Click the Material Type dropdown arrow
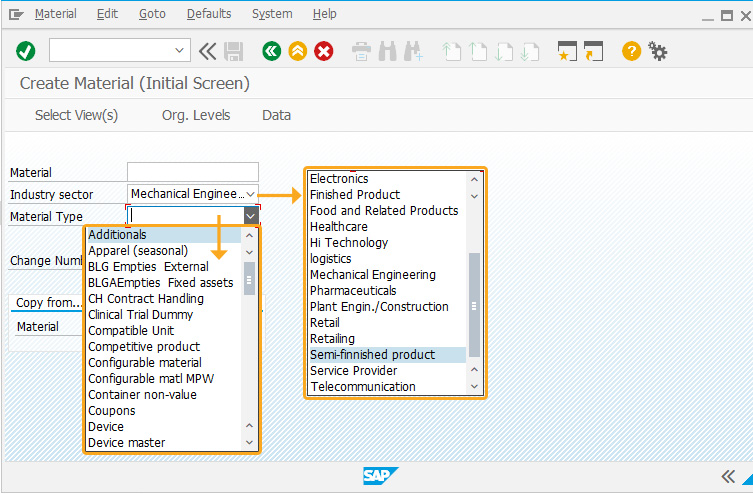The width and height of the screenshot is (753, 494). click(x=251, y=216)
